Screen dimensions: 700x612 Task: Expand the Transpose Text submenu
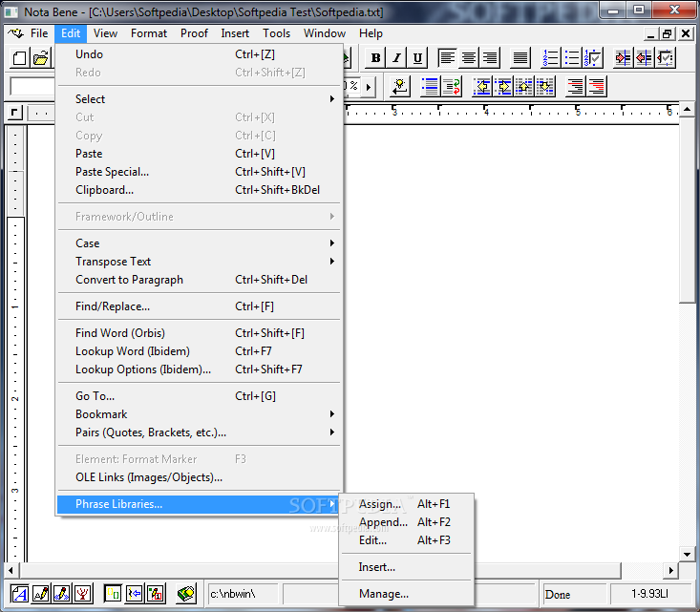tap(199, 262)
